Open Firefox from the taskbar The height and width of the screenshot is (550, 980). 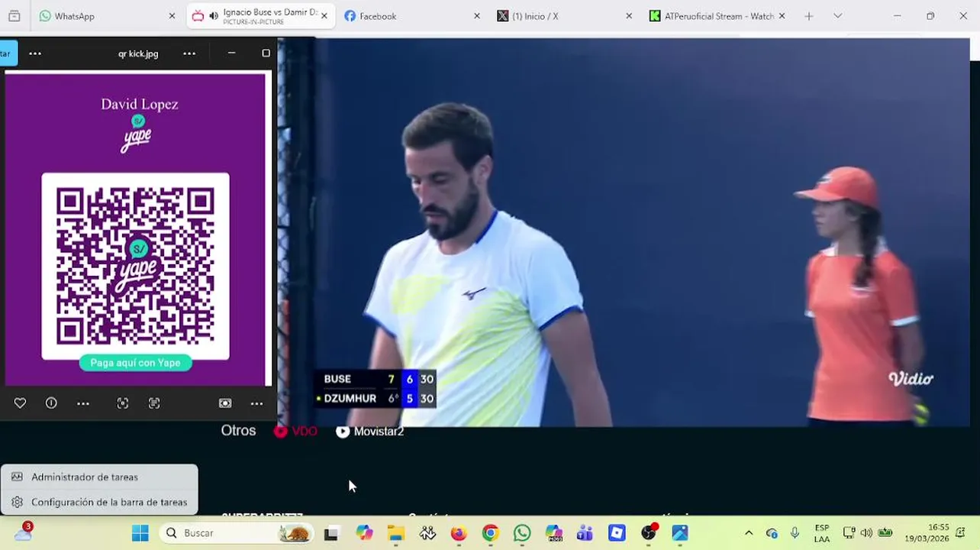point(459,533)
